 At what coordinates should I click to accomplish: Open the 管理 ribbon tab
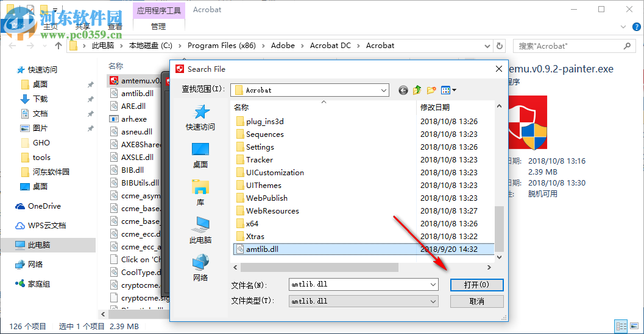coord(158,27)
